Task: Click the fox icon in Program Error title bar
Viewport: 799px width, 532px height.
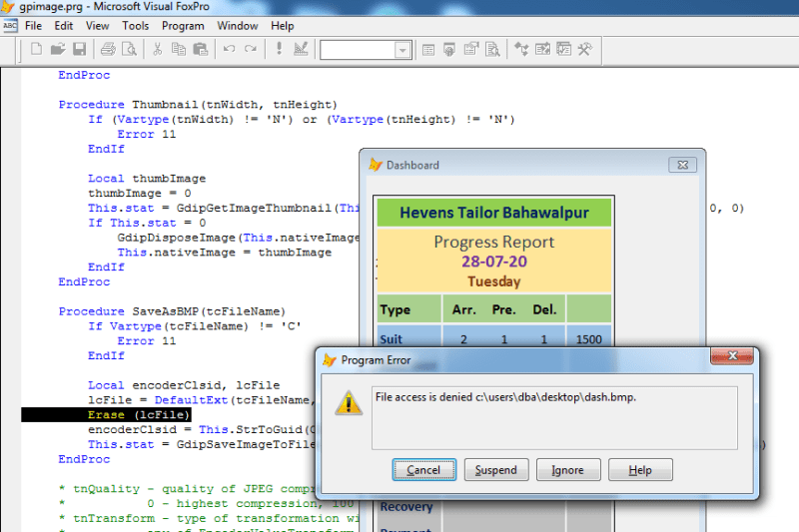Action: coord(330,360)
